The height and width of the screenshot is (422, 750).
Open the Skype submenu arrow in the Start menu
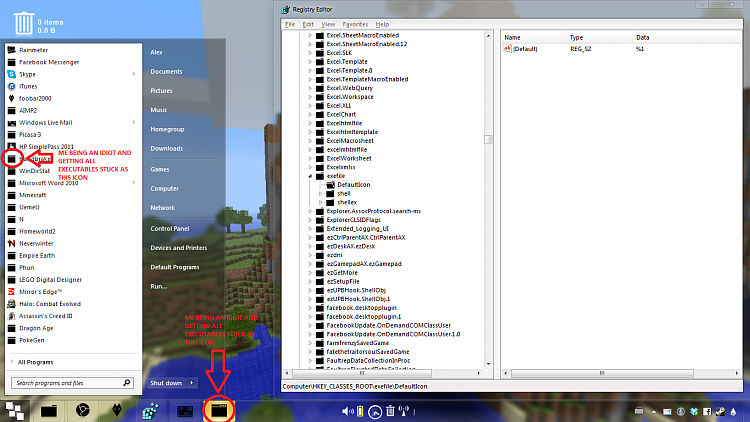pos(134,74)
